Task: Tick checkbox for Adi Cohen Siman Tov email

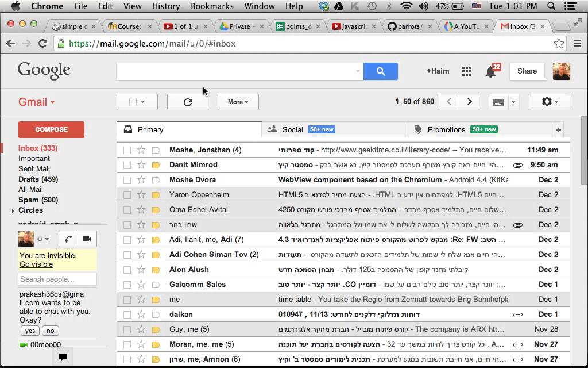Action: 127,255
